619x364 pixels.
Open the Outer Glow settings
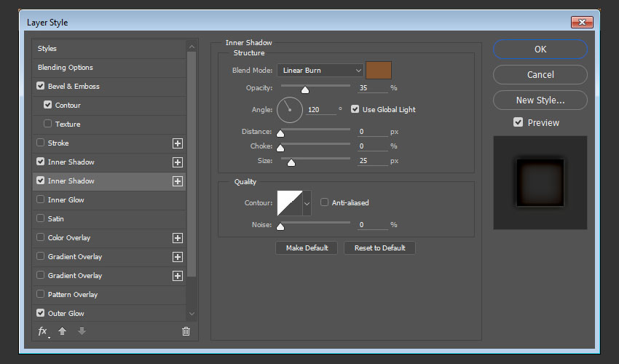click(66, 314)
